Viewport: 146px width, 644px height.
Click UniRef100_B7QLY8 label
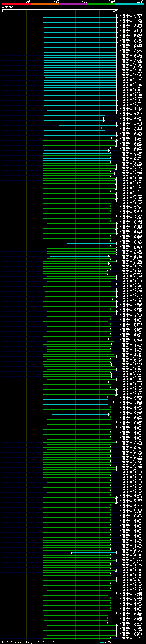tap(131, 246)
